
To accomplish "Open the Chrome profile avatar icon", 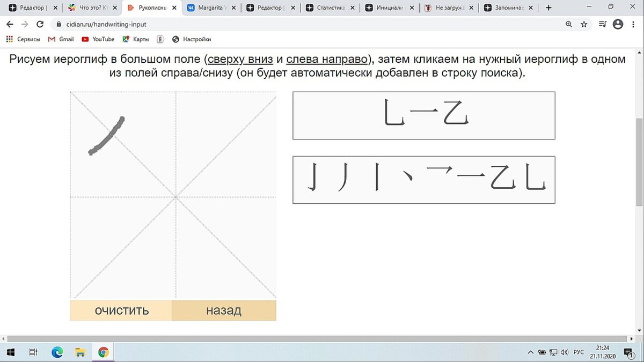I will coord(618,24).
